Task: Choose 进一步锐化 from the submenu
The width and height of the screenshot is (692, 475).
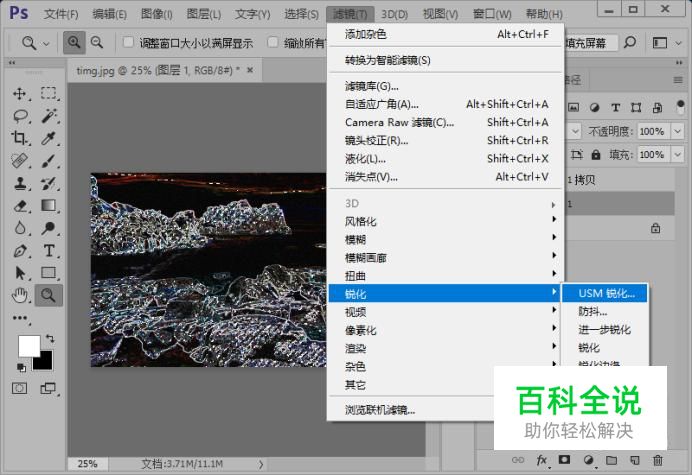Action: 604,330
